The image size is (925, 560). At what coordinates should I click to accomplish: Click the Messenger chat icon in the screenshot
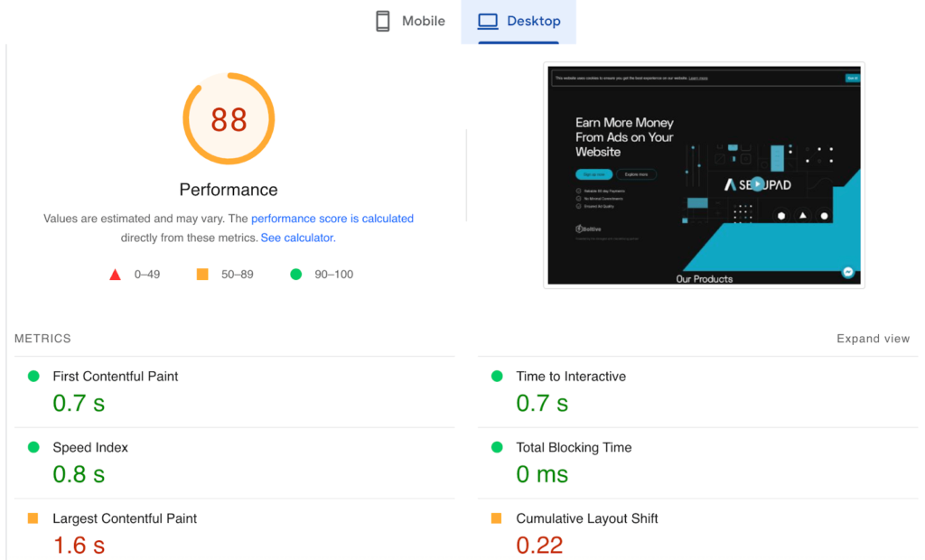[848, 272]
